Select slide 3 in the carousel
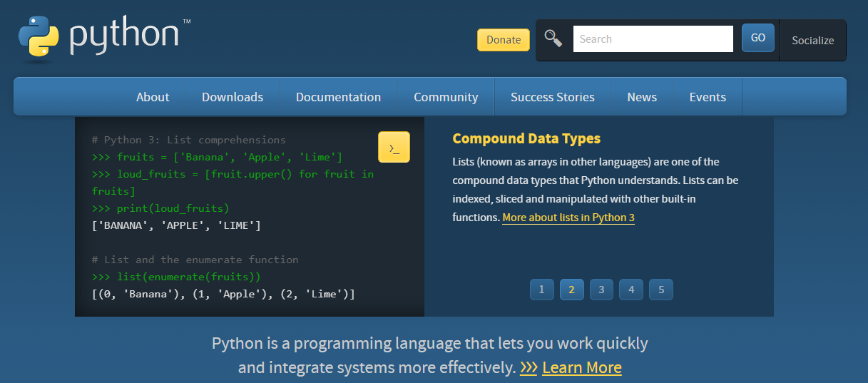This screenshot has width=868, height=383. point(601,290)
